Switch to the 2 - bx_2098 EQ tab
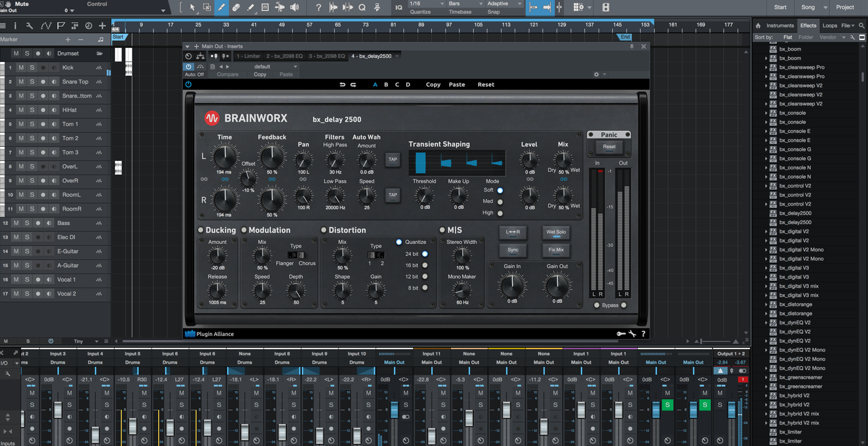The image size is (868, 446). [x=285, y=56]
